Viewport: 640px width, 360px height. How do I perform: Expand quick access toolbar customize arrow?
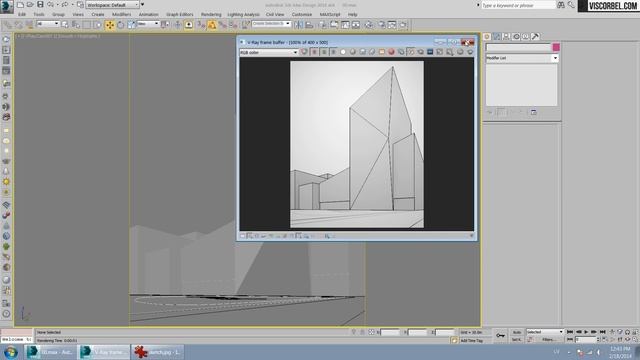pos(142,5)
